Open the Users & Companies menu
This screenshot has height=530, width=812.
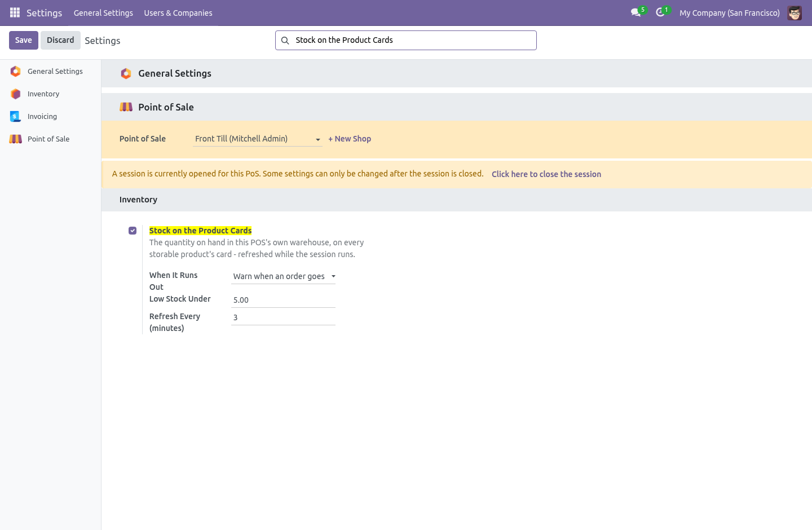(x=178, y=12)
